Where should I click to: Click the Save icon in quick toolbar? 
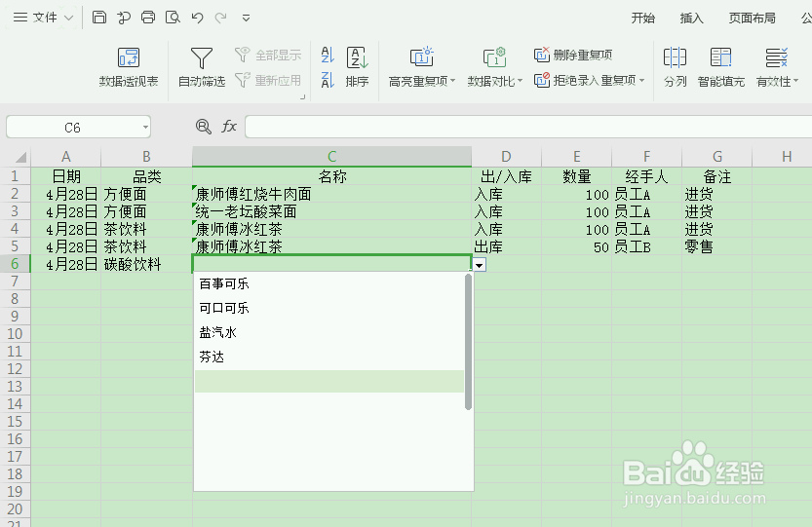pyautogui.click(x=98, y=18)
